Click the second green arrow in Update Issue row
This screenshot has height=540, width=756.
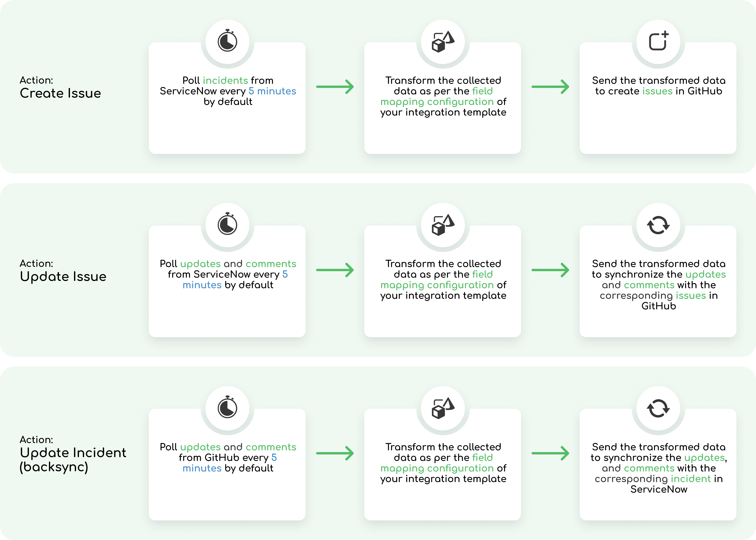pyautogui.click(x=550, y=270)
